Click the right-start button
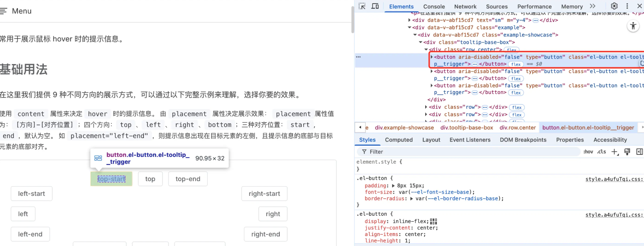The height and width of the screenshot is (246, 644). pos(264,194)
